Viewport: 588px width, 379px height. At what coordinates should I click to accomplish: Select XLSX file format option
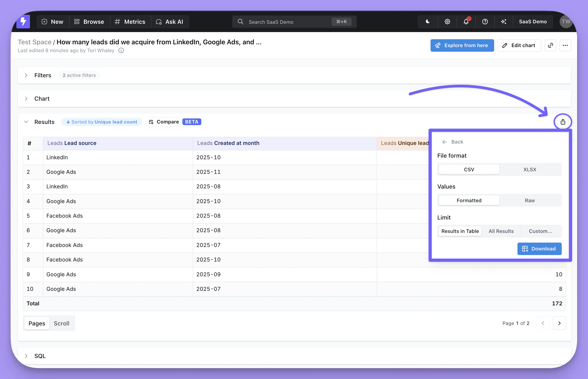(529, 170)
